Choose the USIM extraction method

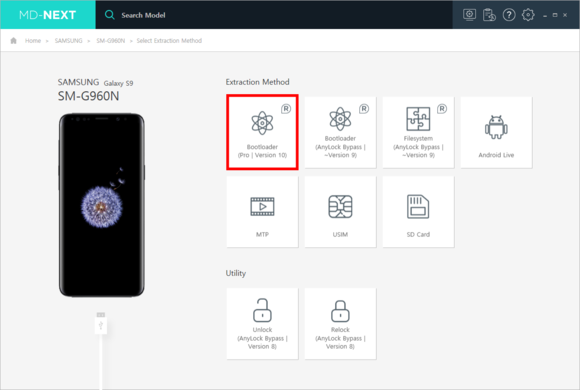(340, 212)
